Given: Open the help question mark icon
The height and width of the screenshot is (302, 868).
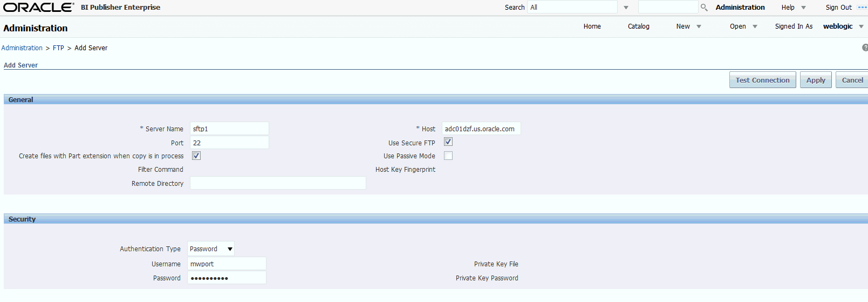Looking at the screenshot, I should pyautogui.click(x=865, y=48).
